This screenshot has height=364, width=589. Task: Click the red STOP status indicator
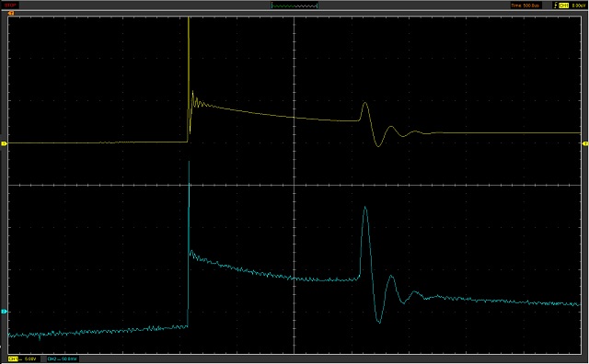[x=10, y=6]
